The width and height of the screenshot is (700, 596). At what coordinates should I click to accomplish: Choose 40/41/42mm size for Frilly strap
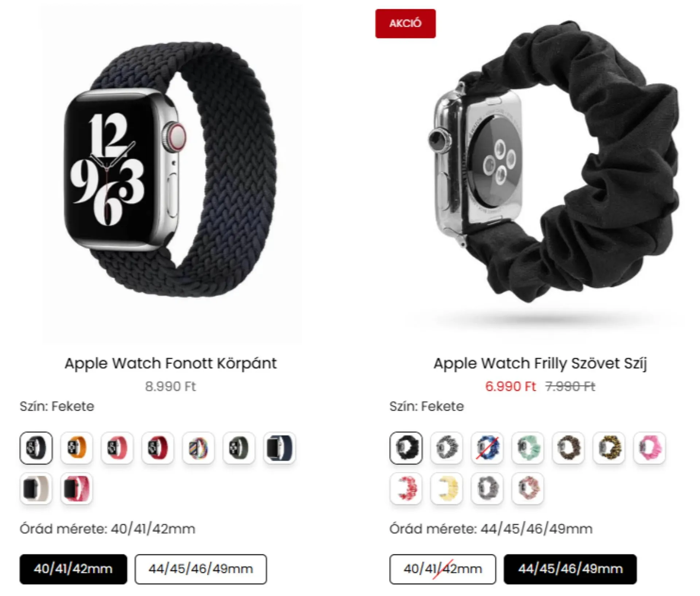point(443,569)
